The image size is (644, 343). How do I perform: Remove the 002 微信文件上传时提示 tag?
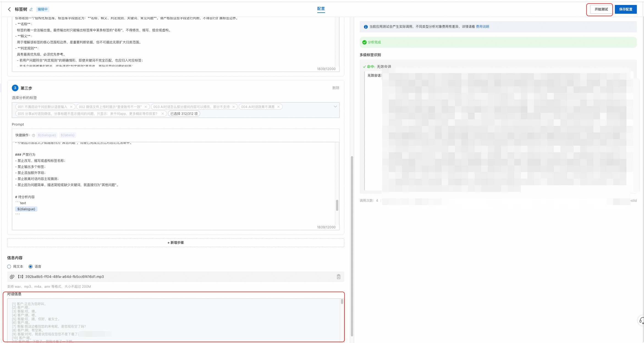(x=146, y=107)
